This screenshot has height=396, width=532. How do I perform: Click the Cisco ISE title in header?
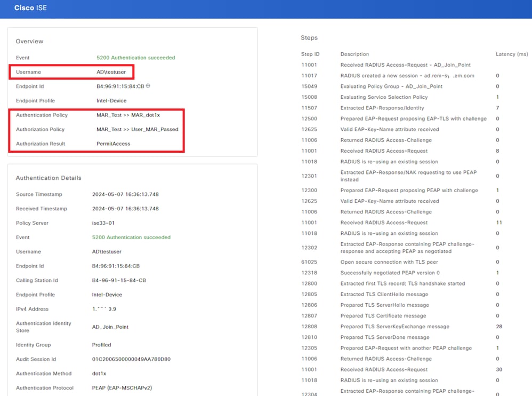tap(30, 8)
